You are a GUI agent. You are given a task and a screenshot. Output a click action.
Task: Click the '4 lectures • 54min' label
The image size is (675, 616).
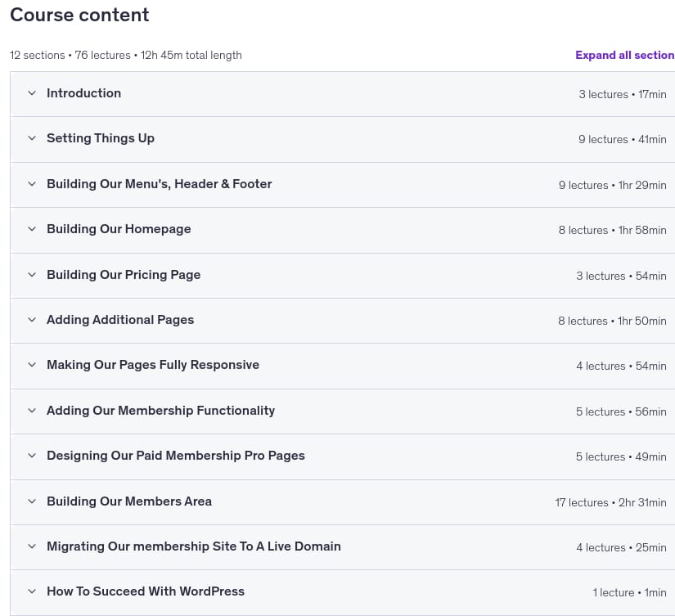point(621,366)
